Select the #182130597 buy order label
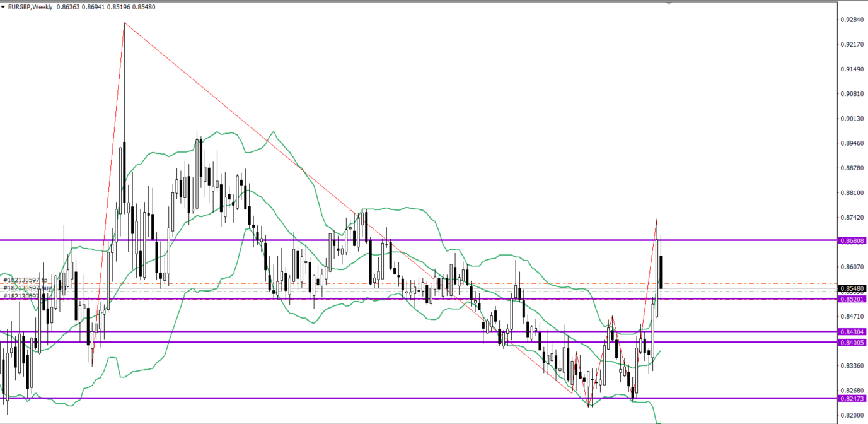Viewport: 868px width, 424px height. click(26, 288)
